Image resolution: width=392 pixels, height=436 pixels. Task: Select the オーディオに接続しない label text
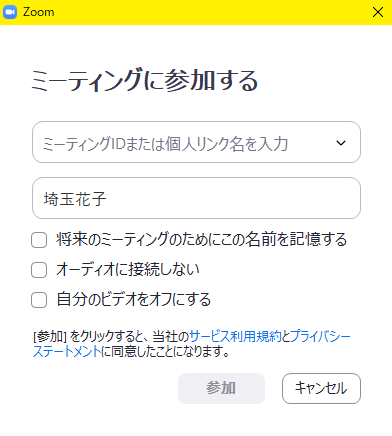[x=128, y=269]
